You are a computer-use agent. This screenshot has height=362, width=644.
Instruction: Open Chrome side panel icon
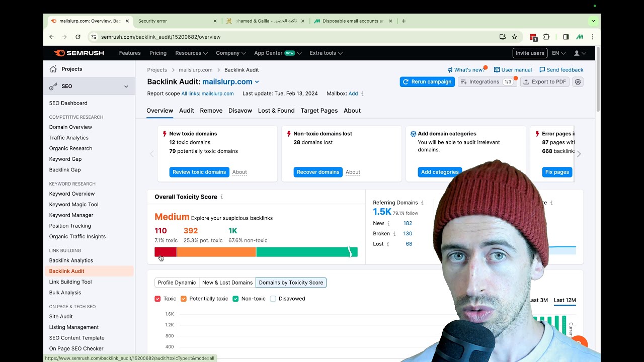[x=566, y=37]
